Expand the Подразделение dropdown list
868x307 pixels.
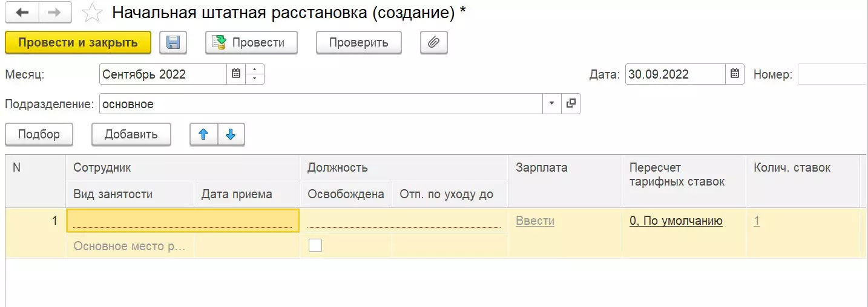pyautogui.click(x=551, y=104)
